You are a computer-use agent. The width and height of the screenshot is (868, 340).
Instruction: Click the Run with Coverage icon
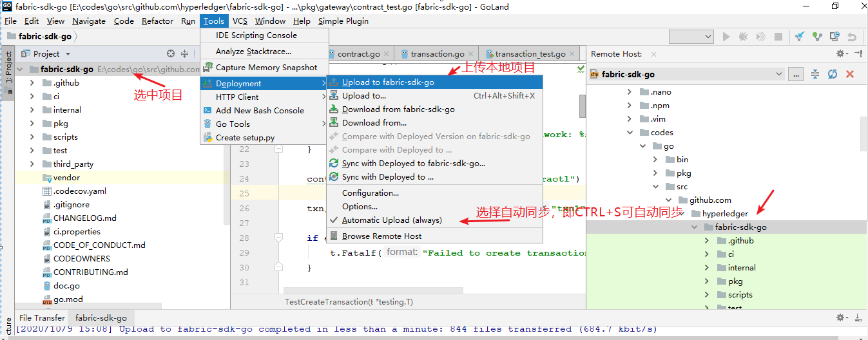(761, 37)
